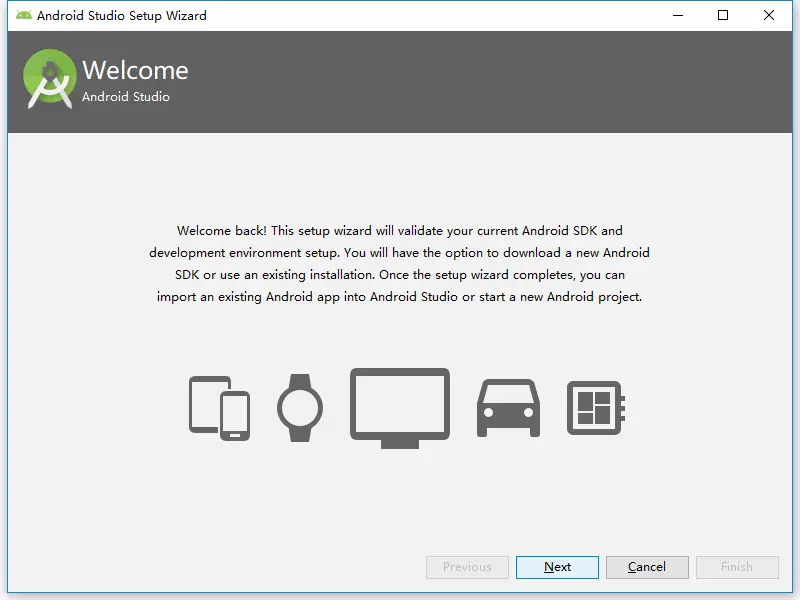800x600 pixels.
Task: Click the Wear smartwatch icon
Action: click(x=300, y=408)
